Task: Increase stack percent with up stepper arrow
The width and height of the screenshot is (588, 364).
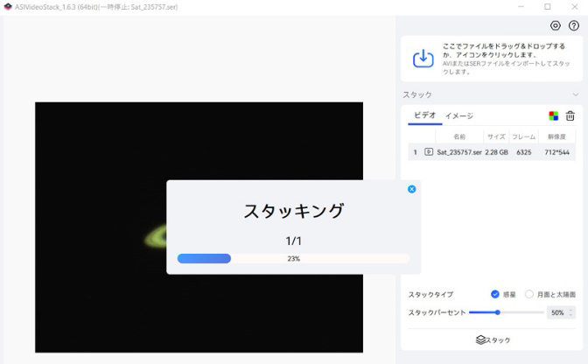Action: 571,309
